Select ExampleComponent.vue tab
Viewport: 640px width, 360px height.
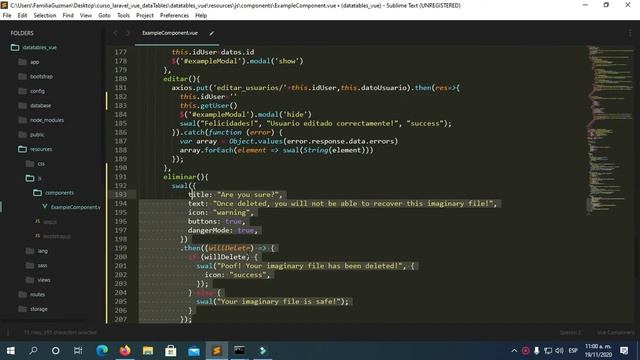click(170, 33)
